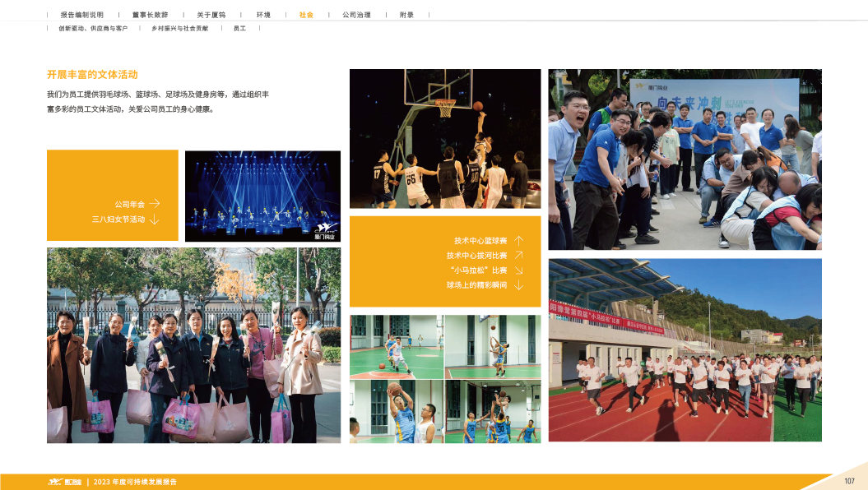Image resolution: width=868 pixels, height=490 pixels.
Task: Click the logo watermark on the stage photo
Action: [x=325, y=231]
